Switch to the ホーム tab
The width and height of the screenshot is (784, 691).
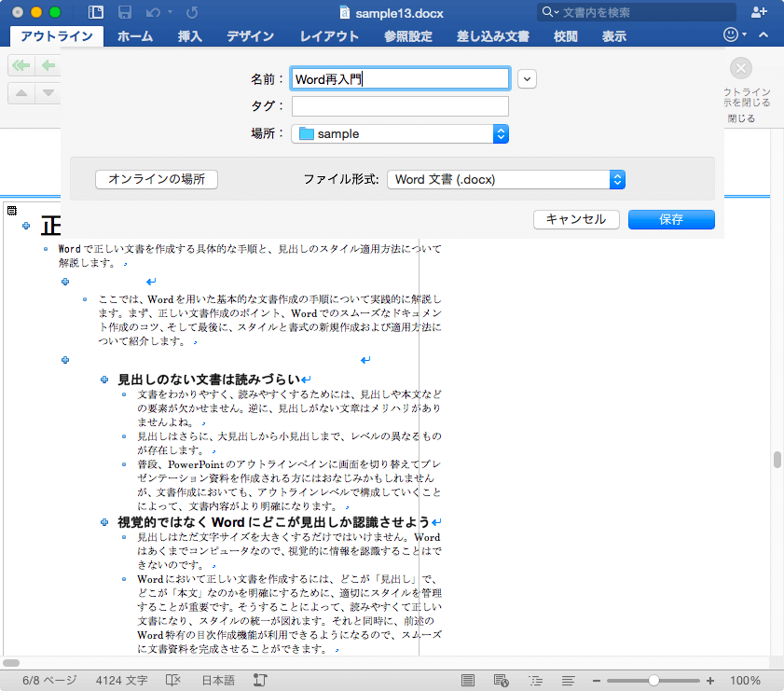pos(135,36)
